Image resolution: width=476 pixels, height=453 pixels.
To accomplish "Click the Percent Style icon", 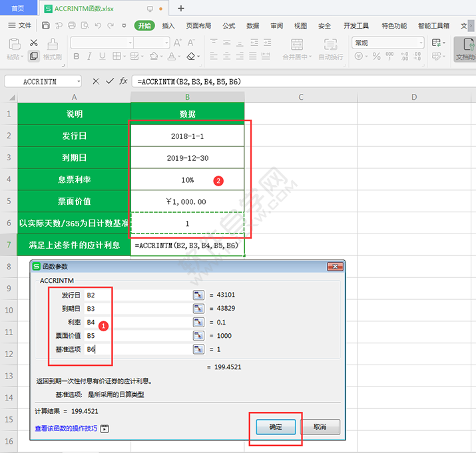I will click(376, 56).
